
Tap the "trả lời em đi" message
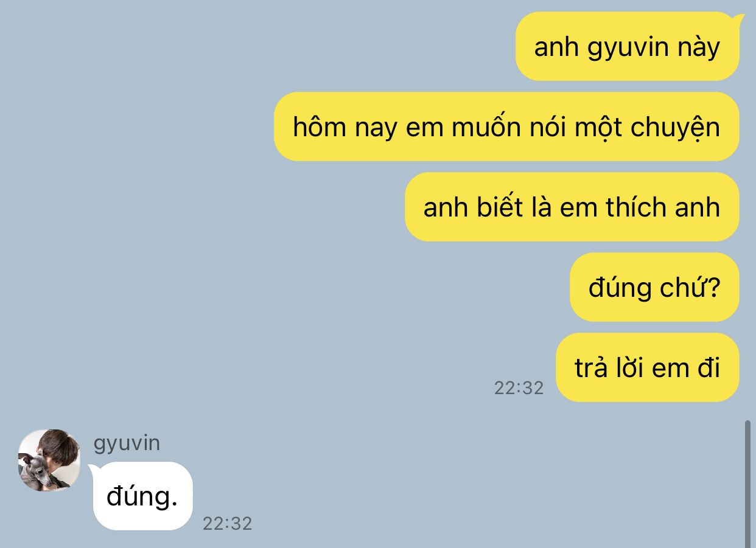coord(648,367)
